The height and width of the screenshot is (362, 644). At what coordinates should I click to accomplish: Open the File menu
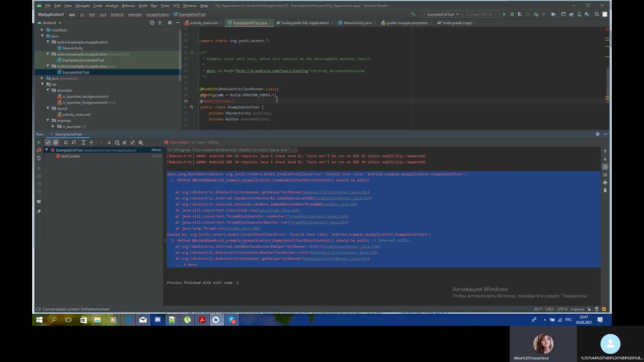click(47, 6)
